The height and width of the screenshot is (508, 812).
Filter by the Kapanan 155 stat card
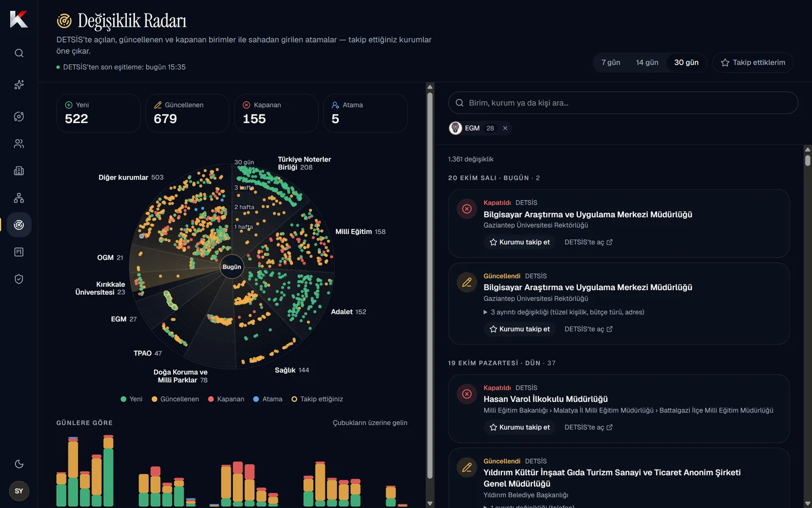276,113
